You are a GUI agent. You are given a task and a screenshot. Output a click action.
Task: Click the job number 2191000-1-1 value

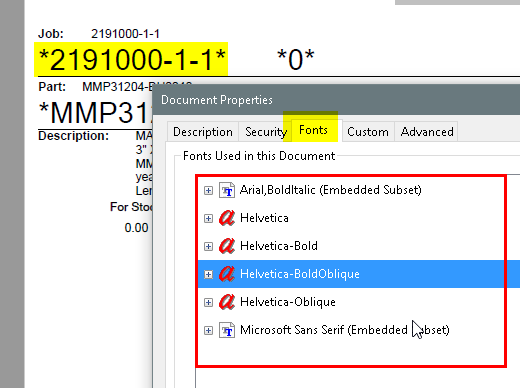[x=125, y=34]
